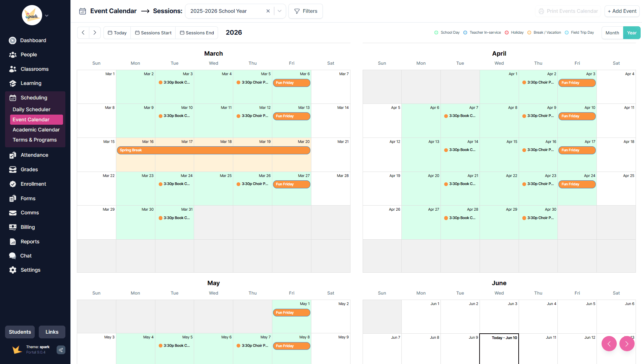Click the Spark logo at top
642x364 pixels.
point(32,15)
